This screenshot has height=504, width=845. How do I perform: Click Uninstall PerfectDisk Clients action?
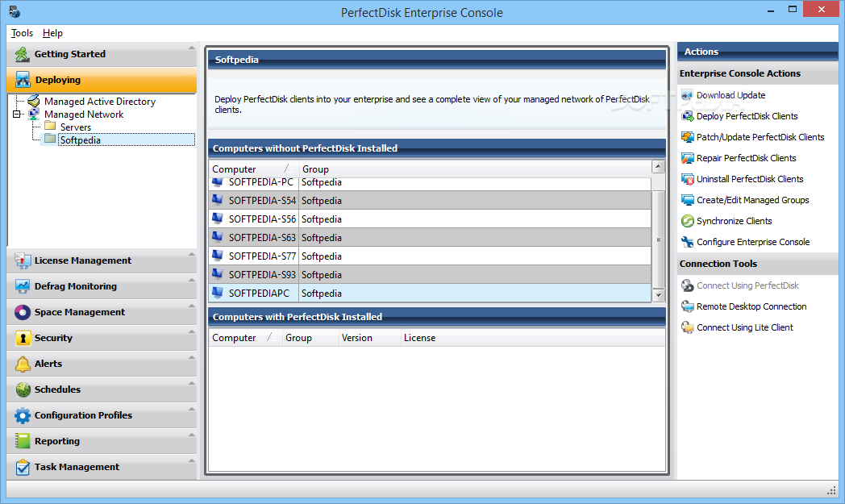coord(750,180)
